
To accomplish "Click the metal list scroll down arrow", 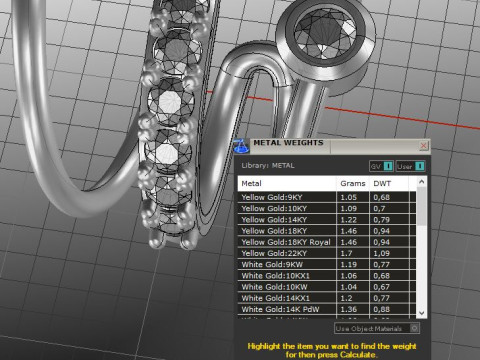I will pos(421,313).
